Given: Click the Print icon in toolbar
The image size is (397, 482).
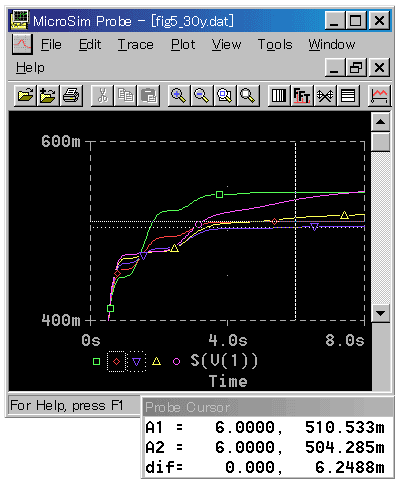Looking at the screenshot, I should point(71,96).
